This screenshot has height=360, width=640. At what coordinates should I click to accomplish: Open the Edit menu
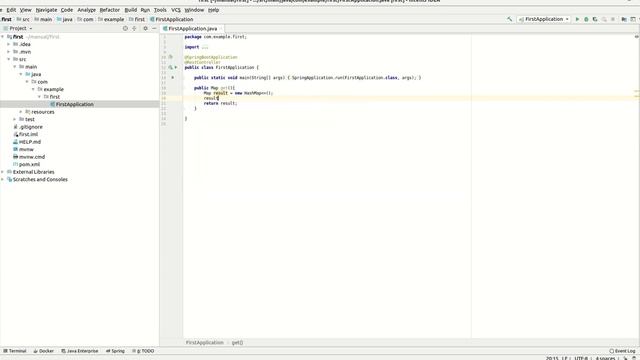pyautogui.click(x=11, y=10)
